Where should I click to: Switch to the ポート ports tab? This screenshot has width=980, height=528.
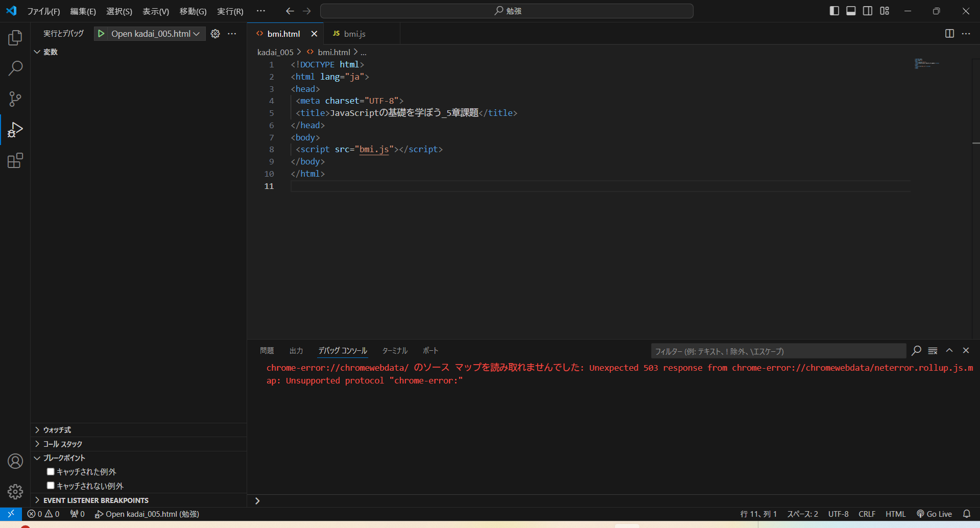tap(431, 351)
